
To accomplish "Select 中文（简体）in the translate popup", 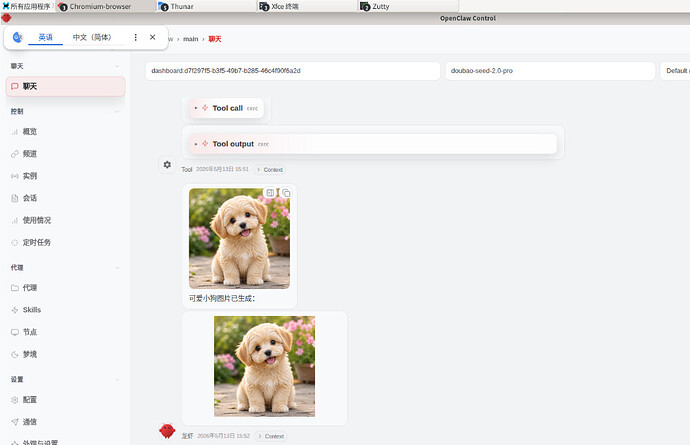I will click(92, 37).
